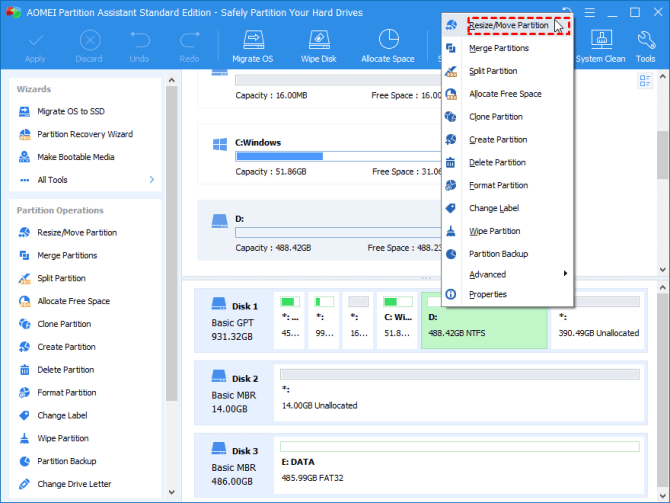Click the Apply checkmark icon
This screenshot has height=503, width=670.
pyautogui.click(x=35, y=41)
